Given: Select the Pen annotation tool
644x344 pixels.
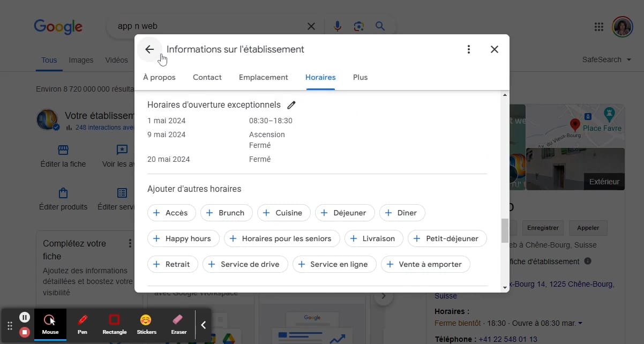Looking at the screenshot, I should point(82,324).
